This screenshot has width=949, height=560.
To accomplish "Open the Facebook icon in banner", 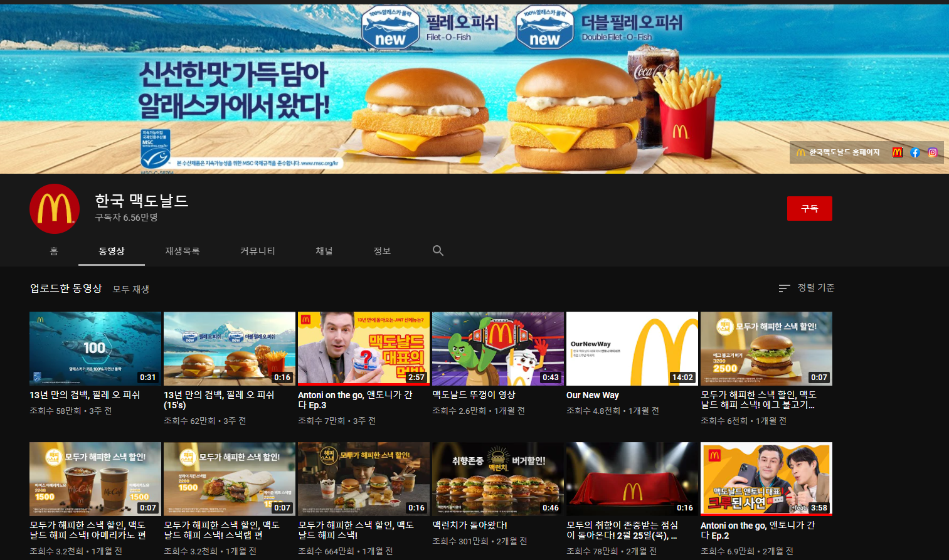I will click(x=915, y=152).
